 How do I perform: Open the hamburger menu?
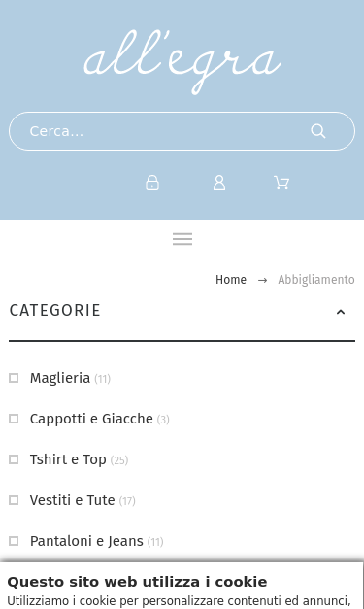[x=182, y=239]
